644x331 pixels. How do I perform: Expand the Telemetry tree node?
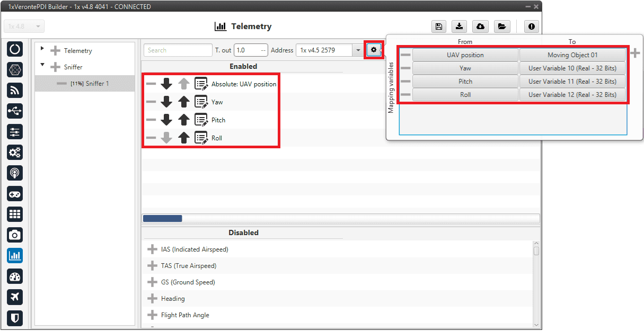tap(42, 49)
